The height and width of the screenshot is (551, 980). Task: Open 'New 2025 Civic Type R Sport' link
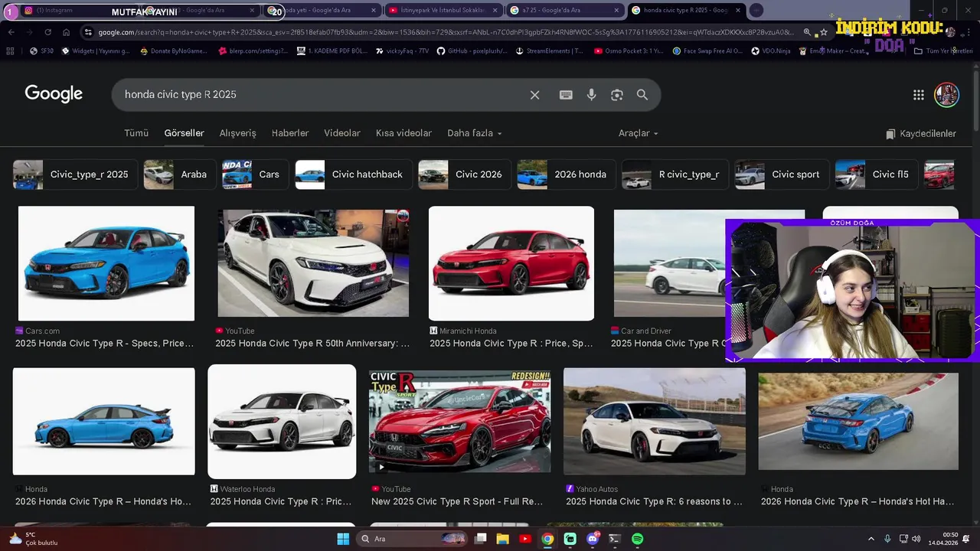pos(457,502)
